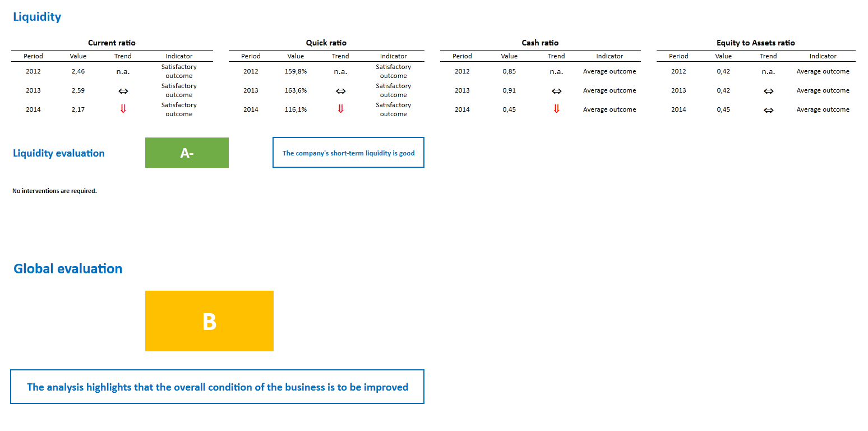Click 'The company's short-term liquidity is good' box
868x431 pixels.
pos(348,153)
